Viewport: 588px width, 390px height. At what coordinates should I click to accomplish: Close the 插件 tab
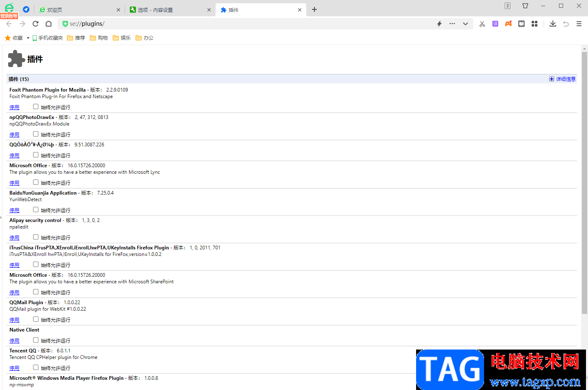click(x=300, y=10)
